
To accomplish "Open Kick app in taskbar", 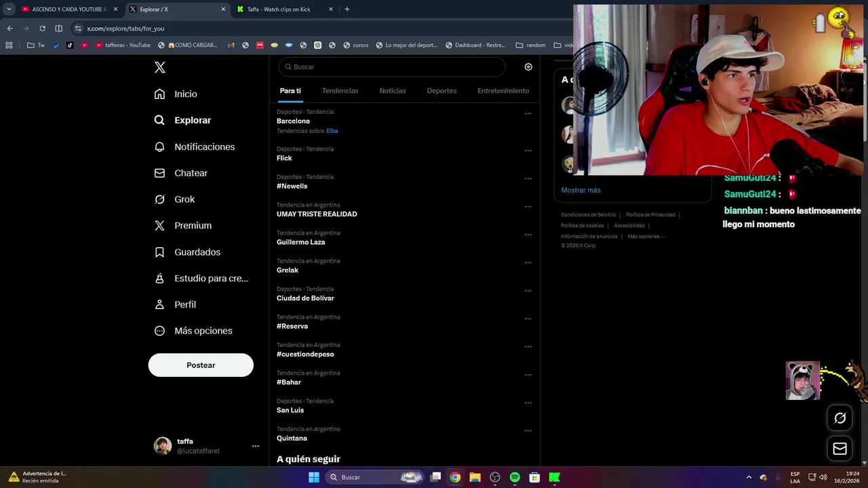I will [554, 477].
